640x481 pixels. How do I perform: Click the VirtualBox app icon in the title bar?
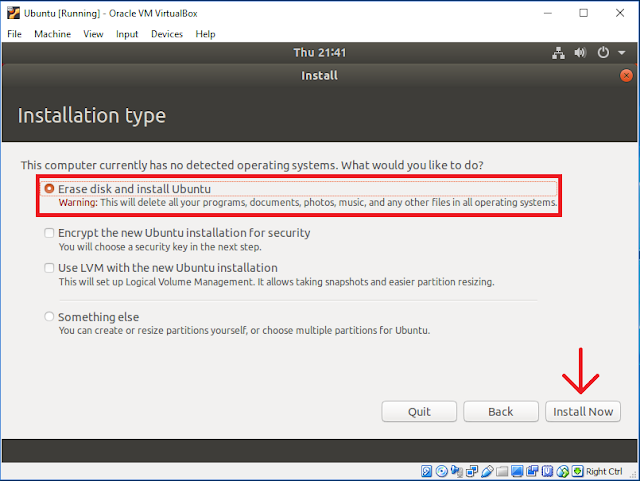point(13,13)
